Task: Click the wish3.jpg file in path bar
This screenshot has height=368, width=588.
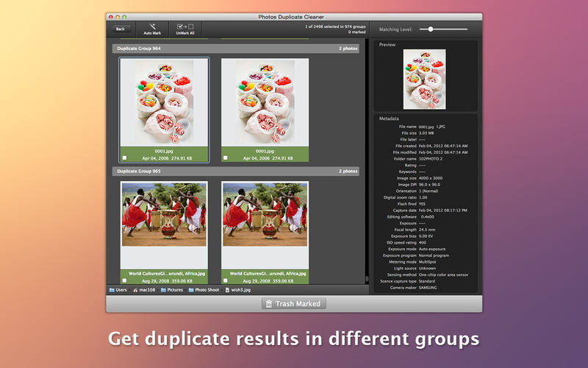Action: tap(237, 290)
